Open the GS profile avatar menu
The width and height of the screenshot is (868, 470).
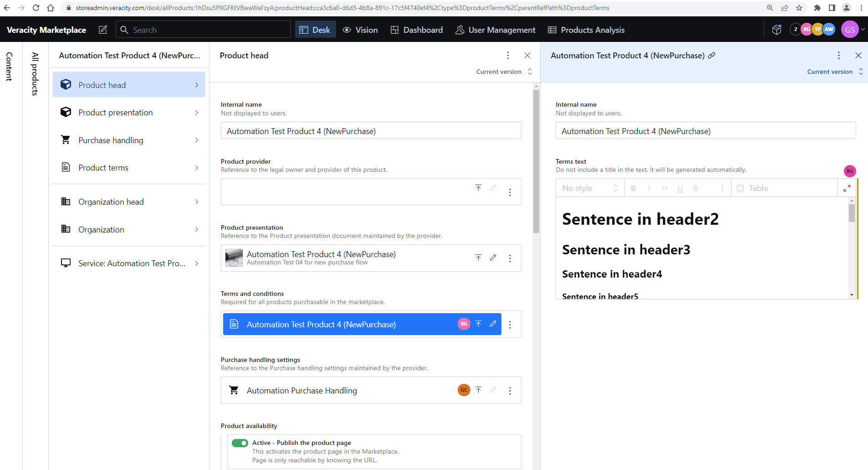click(x=850, y=30)
